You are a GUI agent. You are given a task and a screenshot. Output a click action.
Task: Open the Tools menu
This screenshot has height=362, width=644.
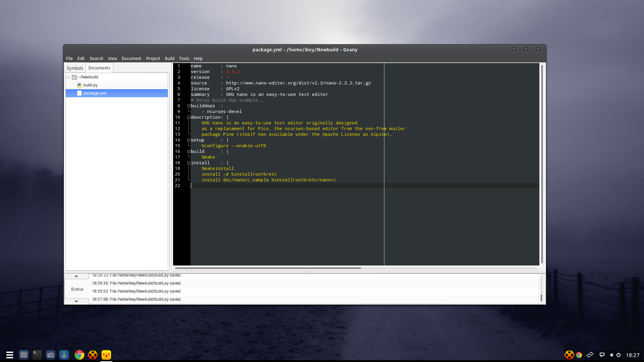coord(184,58)
